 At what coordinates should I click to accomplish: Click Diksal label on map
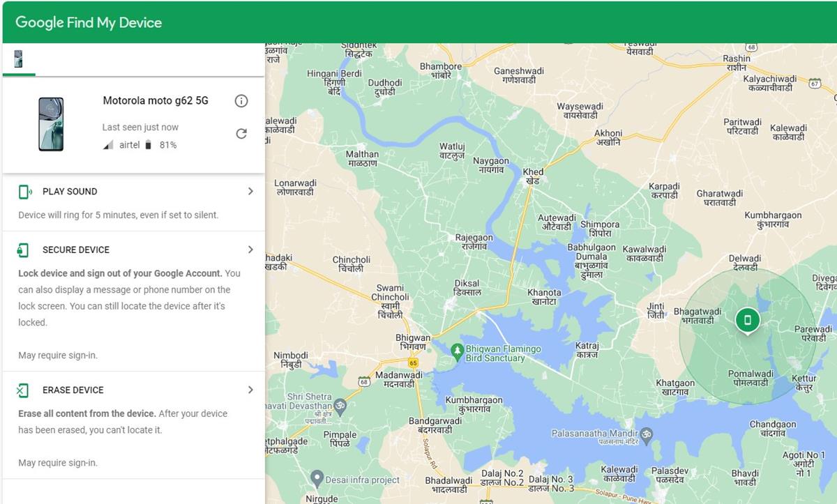point(467,288)
